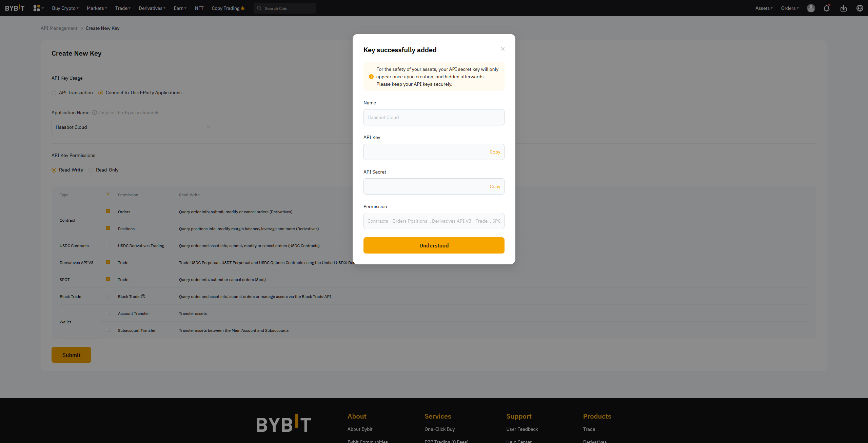Open the profile avatar menu
This screenshot has width=868, height=443.
pyautogui.click(x=811, y=8)
